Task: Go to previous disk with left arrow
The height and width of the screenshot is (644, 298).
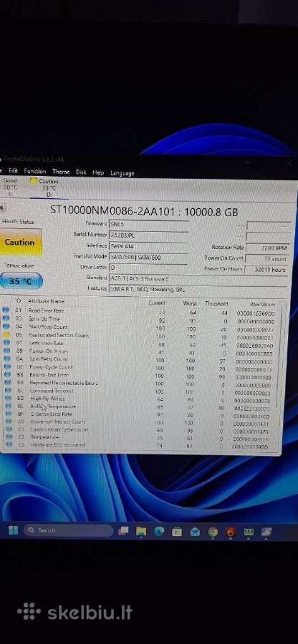Action: click(x=1, y=208)
